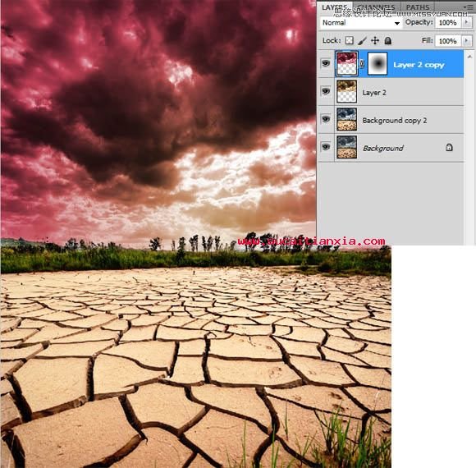Click the padlock icon on Background layer
Image resolution: width=476 pixels, height=468 pixels.
point(449,147)
